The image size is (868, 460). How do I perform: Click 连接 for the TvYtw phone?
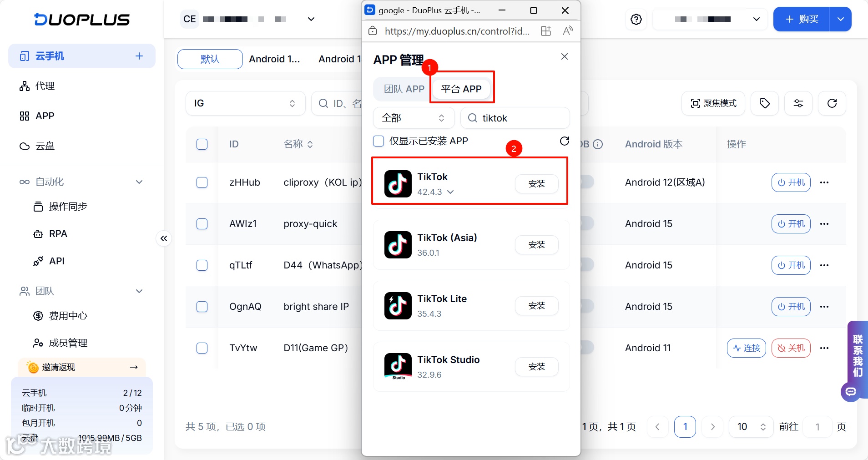tap(747, 348)
